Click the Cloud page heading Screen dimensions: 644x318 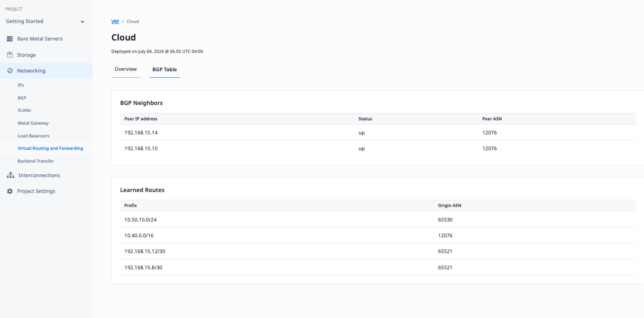(124, 38)
